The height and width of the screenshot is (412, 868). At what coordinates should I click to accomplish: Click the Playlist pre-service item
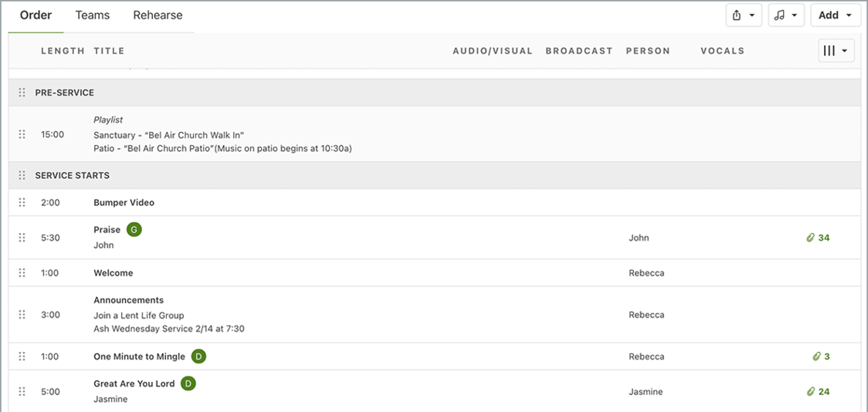pos(108,120)
